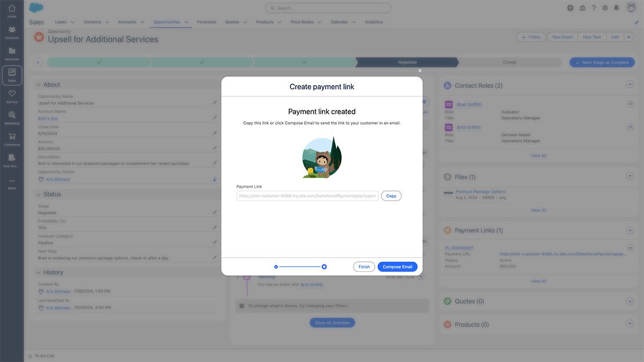
Task: Click the Compose Email button
Action: (x=397, y=267)
